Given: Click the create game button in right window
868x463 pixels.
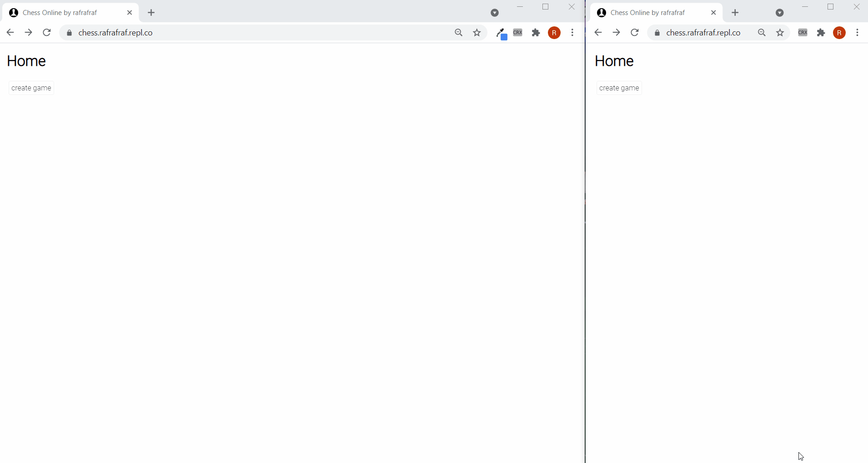Looking at the screenshot, I should coord(619,88).
